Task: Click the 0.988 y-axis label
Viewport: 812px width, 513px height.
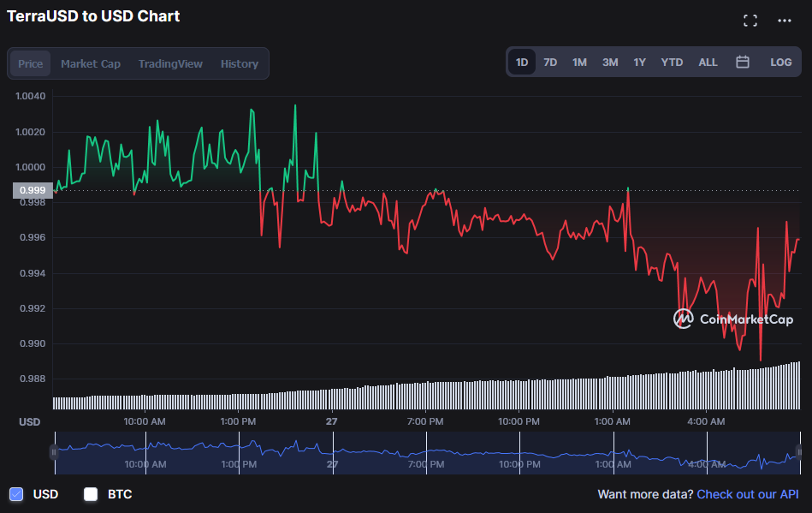Action: pos(33,379)
